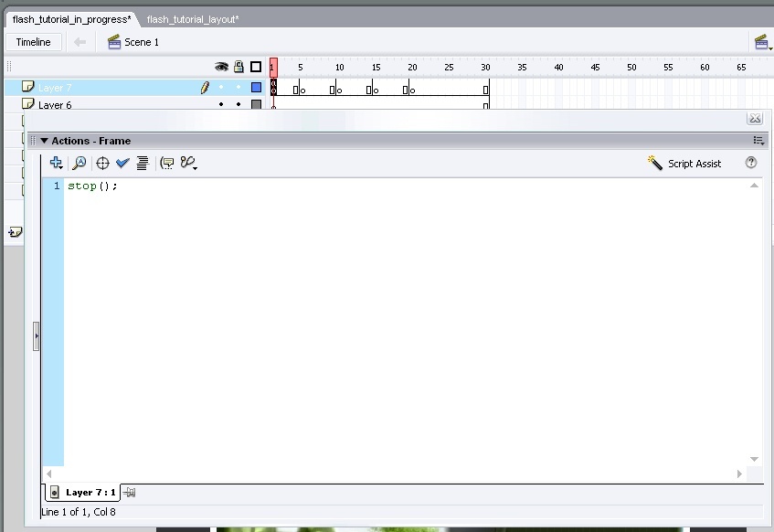Viewport: 774px width, 532px height.
Task: Toggle Layer 6 visibility dot
Action: click(x=221, y=104)
